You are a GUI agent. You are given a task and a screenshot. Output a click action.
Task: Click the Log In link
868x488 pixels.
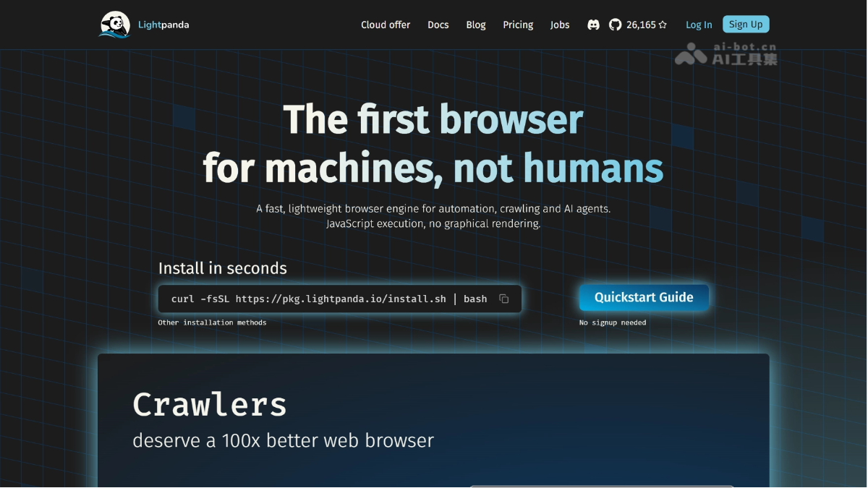[x=699, y=25]
